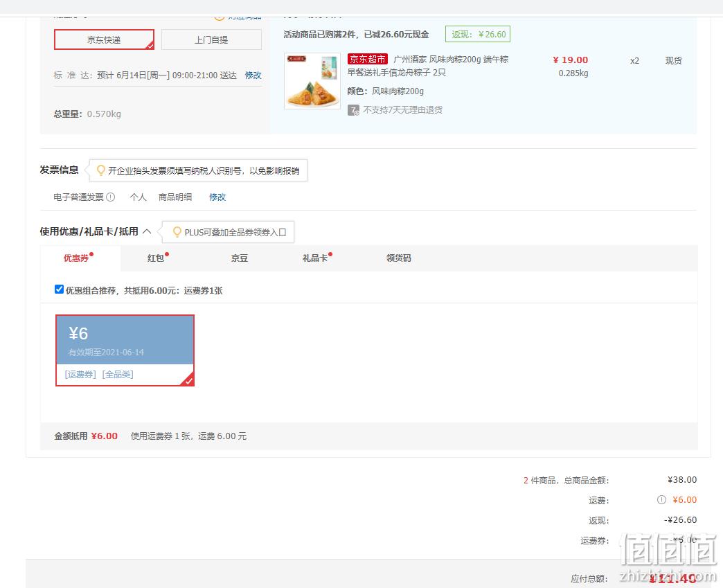Switch to the 京豆 tab
This screenshot has height=588, width=723.
240,258
